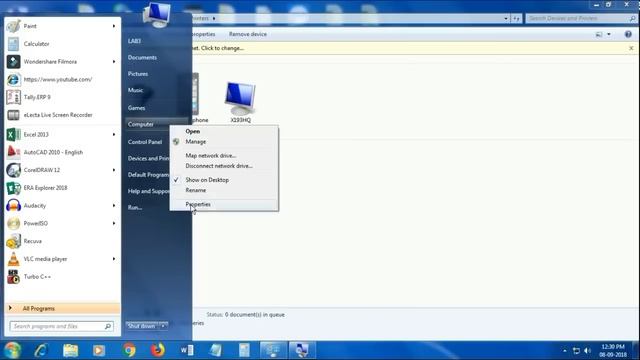640x360 pixels.
Task: Launch Turbo C++
Action: tap(62, 277)
